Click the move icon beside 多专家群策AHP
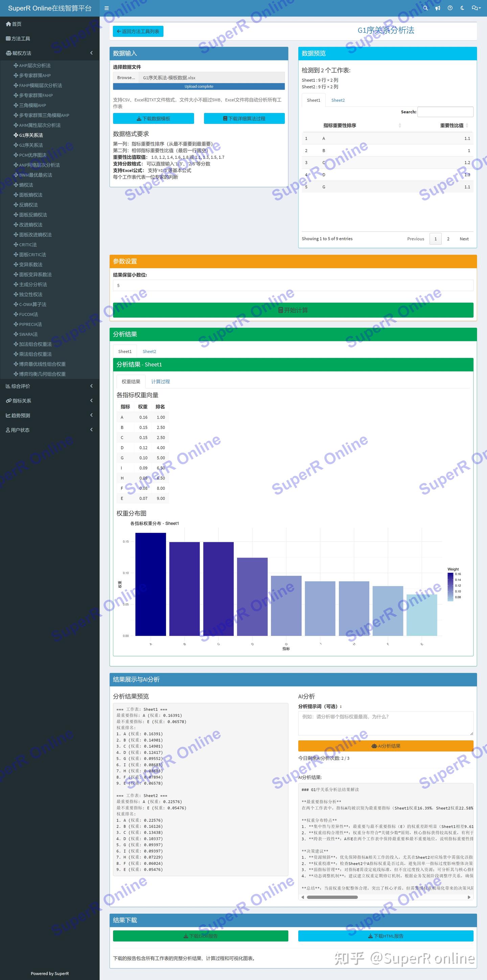Viewport: 487px width, 980px height. [x=16, y=75]
